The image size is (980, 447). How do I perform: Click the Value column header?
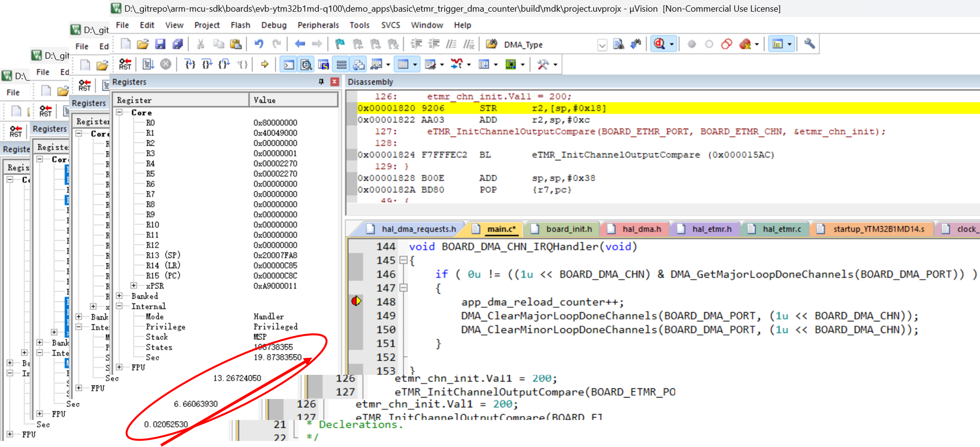(294, 100)
